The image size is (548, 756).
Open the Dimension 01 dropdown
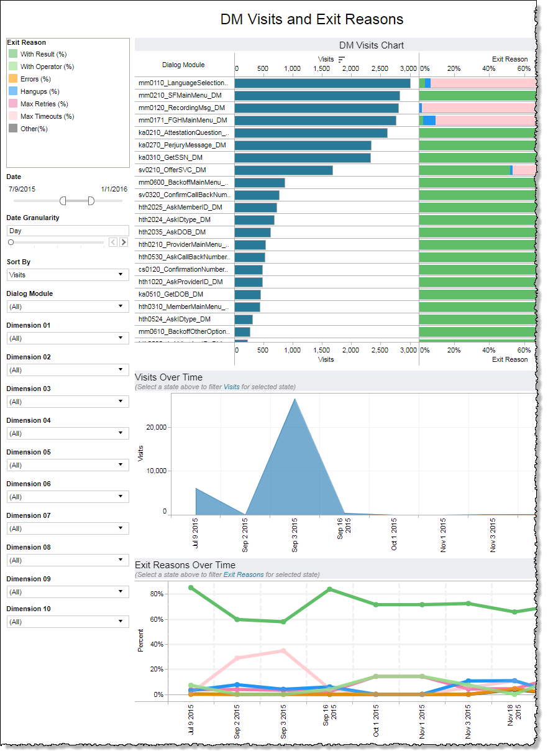(68, 338)
